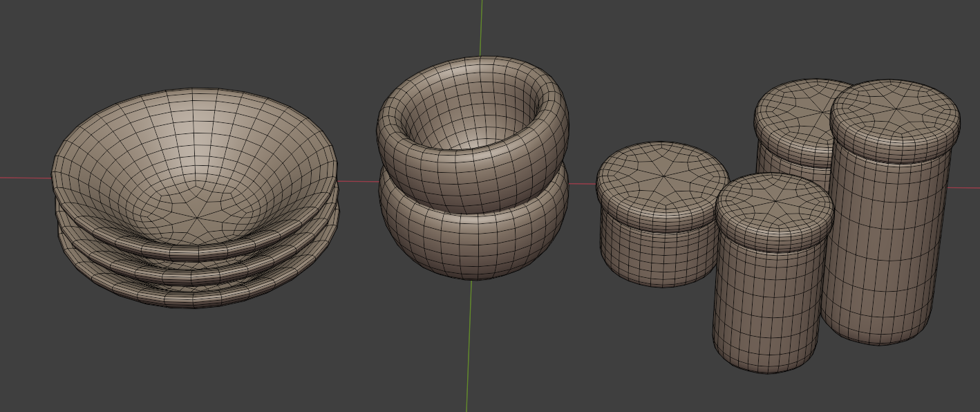Select the lid of the tallest jar

(895, 114)
